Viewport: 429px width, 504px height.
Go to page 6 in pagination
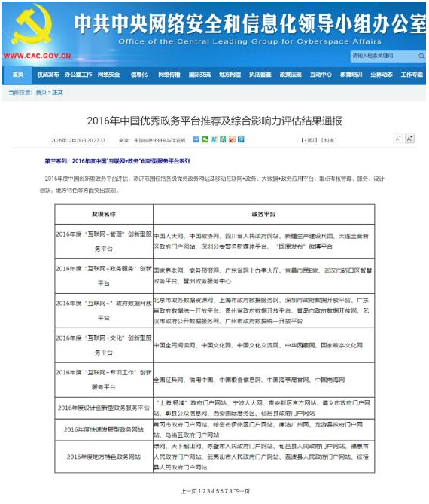222,491
